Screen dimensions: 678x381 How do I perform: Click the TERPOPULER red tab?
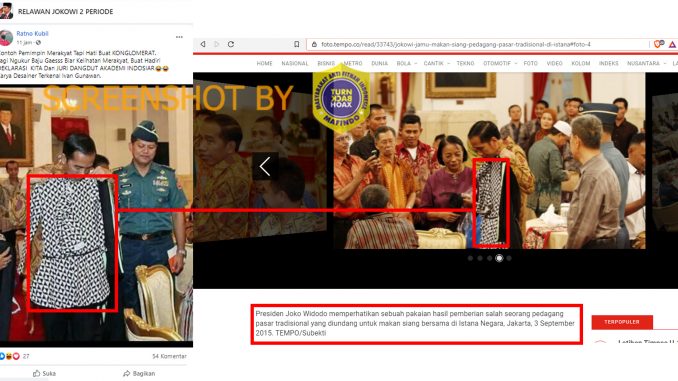point(622,322)
